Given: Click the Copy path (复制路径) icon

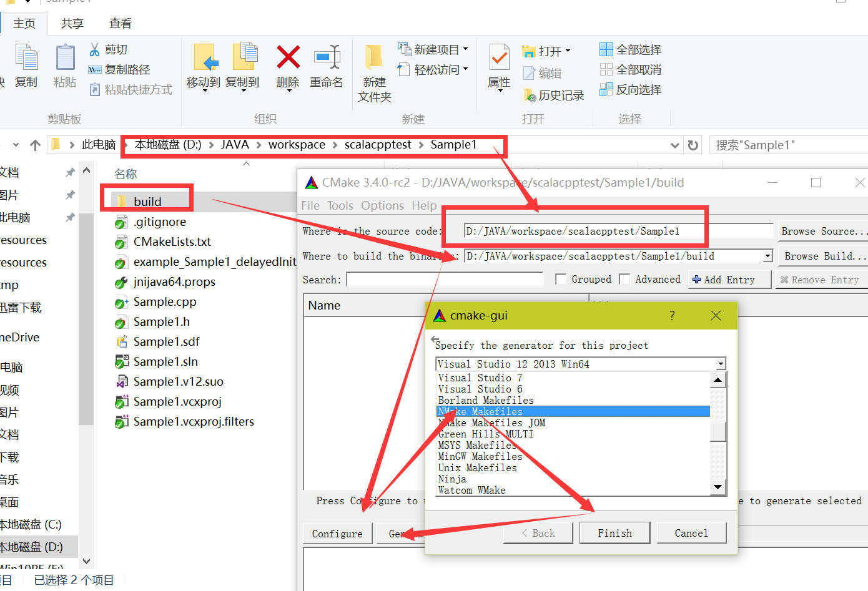Looking at the screenshot, I should coord(95,69).
